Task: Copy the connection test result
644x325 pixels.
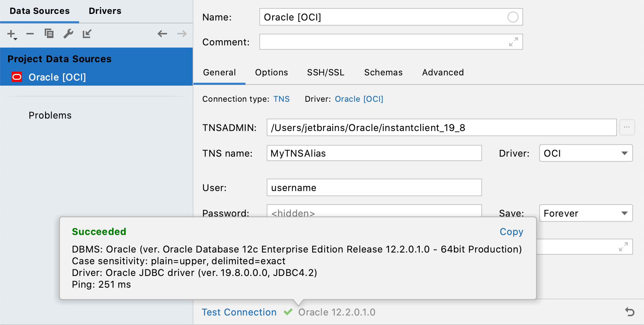Action: tap(511, 232)
